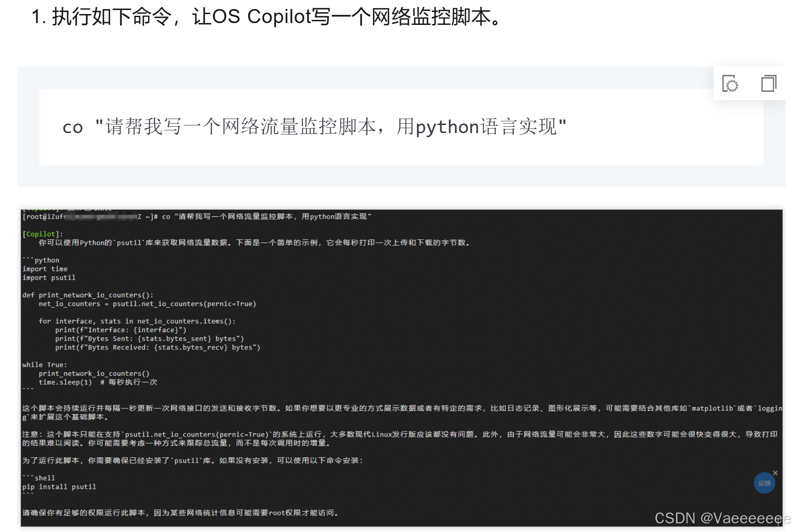The width and height of the screenshot is (793, 532).
Task: Click the co command text in code block
Action: click(314, 127)
